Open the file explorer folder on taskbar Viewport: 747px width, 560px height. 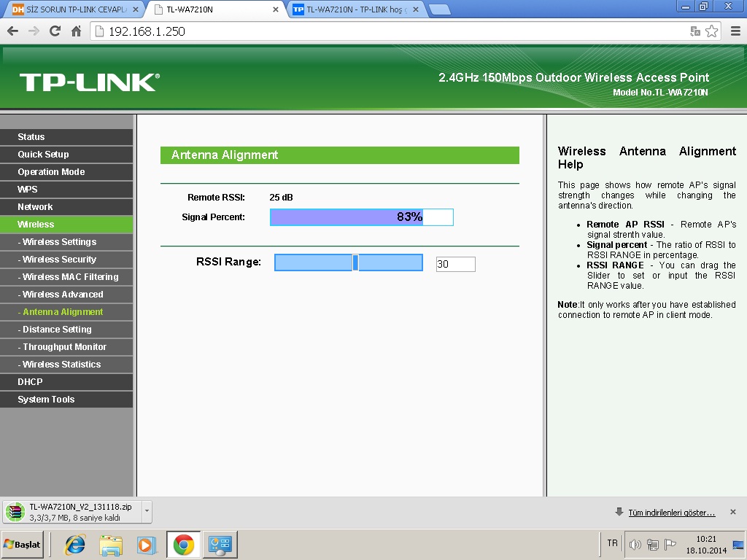[x=111, y=545]
